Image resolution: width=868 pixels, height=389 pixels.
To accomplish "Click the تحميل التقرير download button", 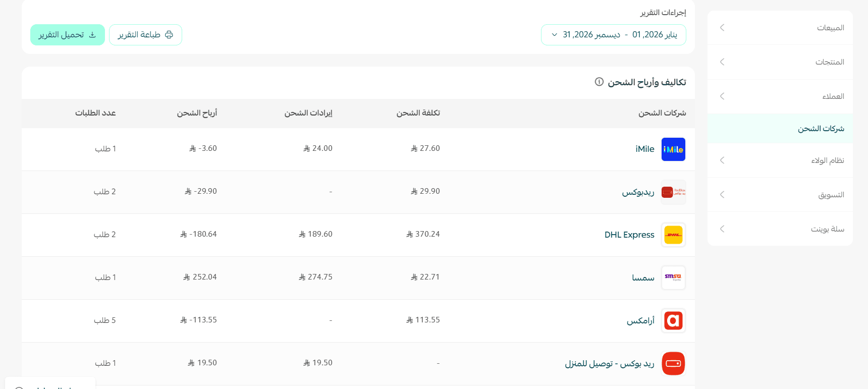I will point(68,35).
